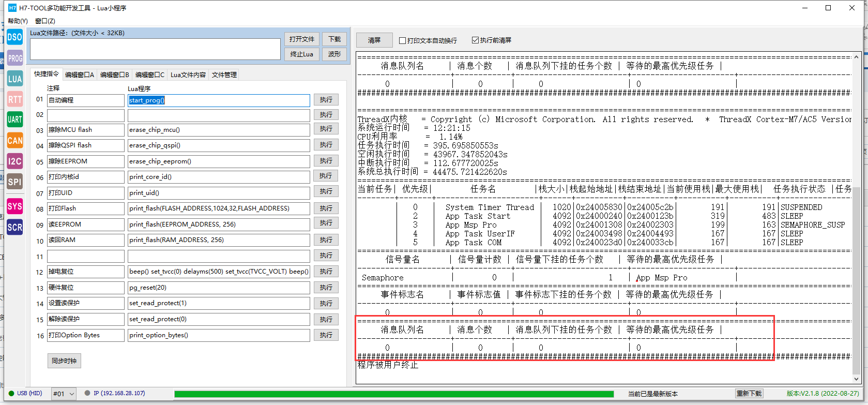Click the 程序被用户终止 output line
868x405 pixels.
point(388,365)
